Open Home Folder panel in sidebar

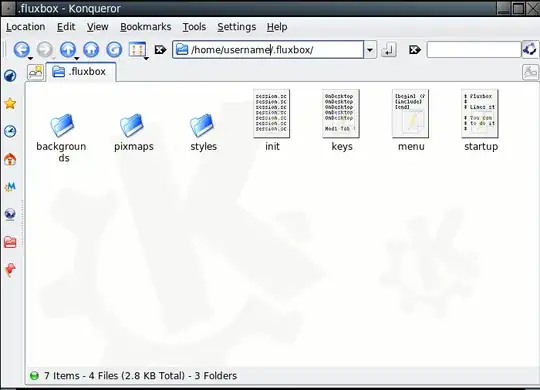pos(10,159)
